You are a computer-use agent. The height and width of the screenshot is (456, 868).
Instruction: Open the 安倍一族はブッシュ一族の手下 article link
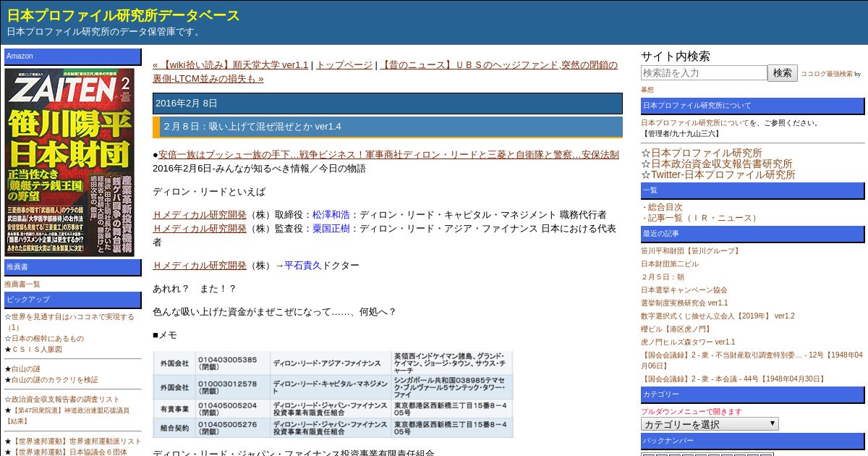[x=388, y=154]
